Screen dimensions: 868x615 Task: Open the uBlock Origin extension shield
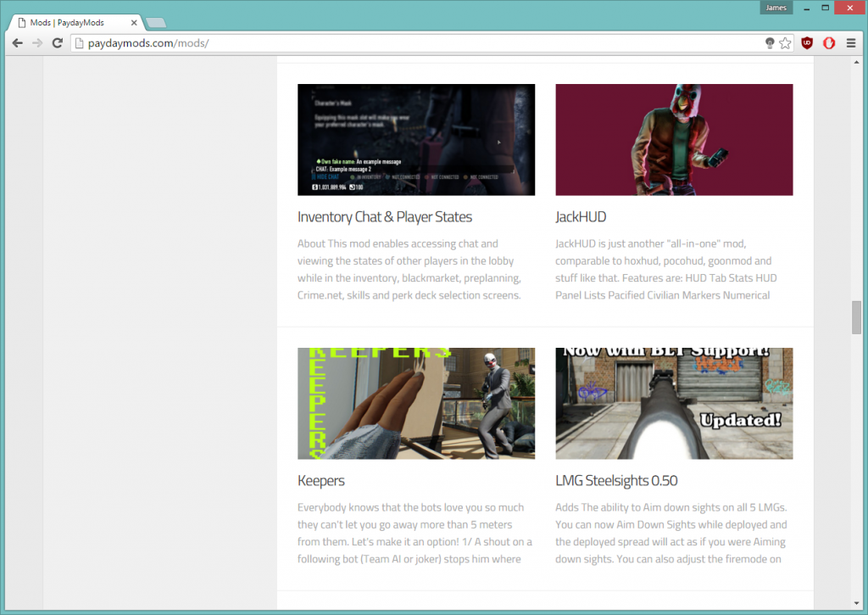807,43
